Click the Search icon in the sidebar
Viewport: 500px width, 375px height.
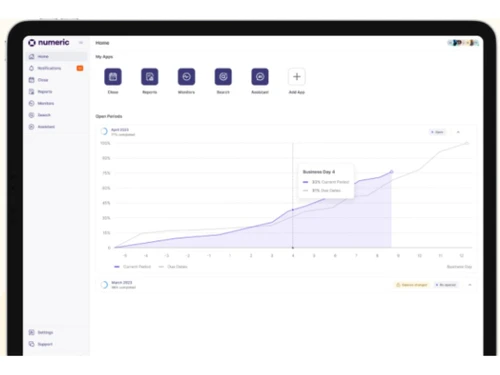[x=32, y=115]
